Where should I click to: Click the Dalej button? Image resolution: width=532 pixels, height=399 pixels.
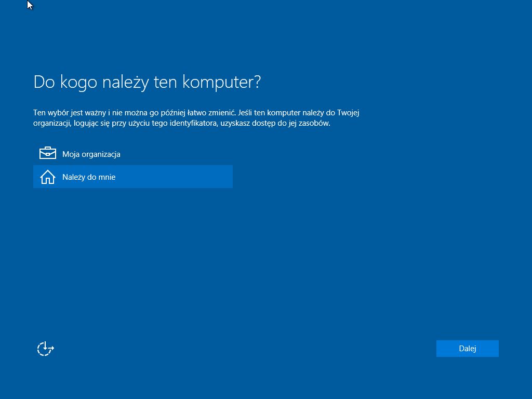point(467,349)
